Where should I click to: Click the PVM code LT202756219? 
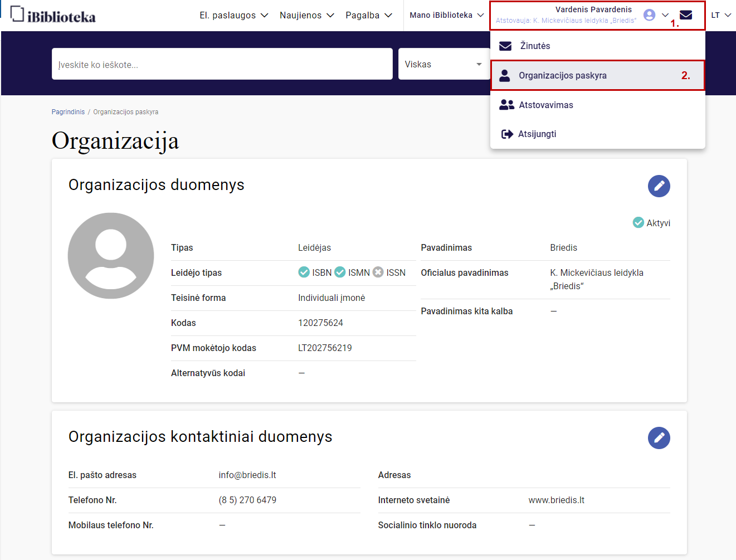click(x=325, y=348)
